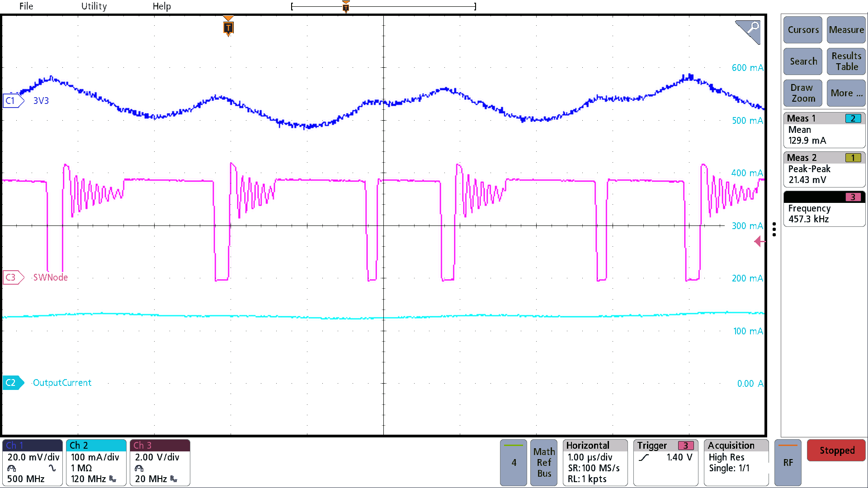Open the Cursors panel

click(802, 30)
